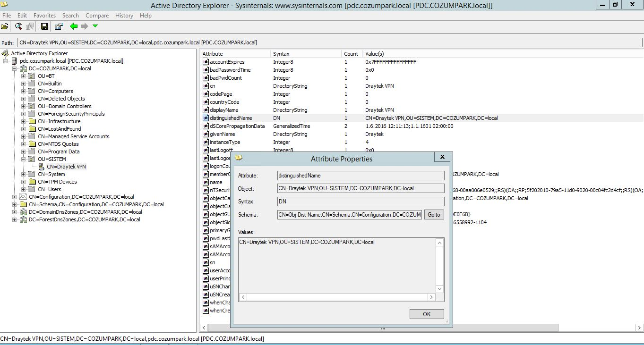Click the distinguishedName attribute row icon
Viewport: 644px width, 345px height.
(206, 118)
